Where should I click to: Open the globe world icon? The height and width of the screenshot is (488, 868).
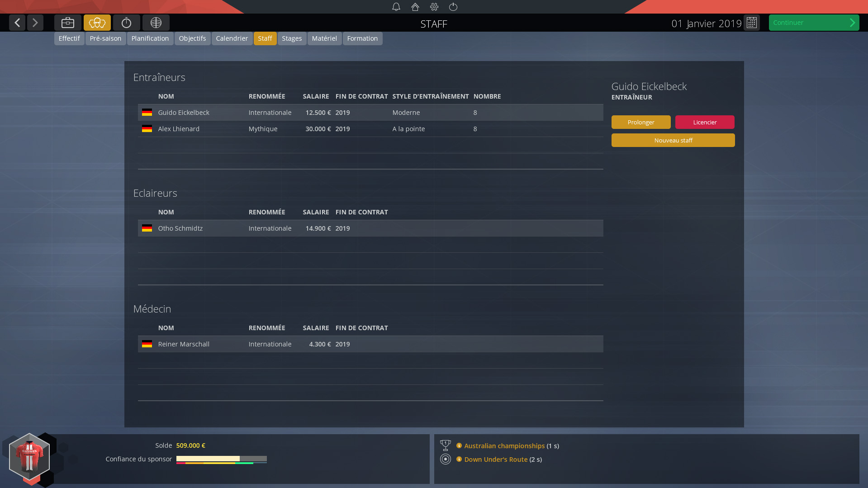(x=156, y=23)
